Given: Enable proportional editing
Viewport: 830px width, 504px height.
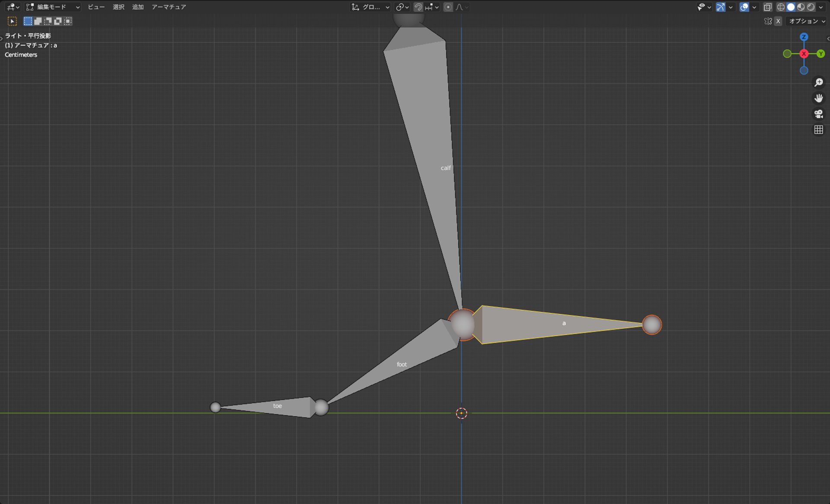Looking at the screenshot, I should coord(448,7).
